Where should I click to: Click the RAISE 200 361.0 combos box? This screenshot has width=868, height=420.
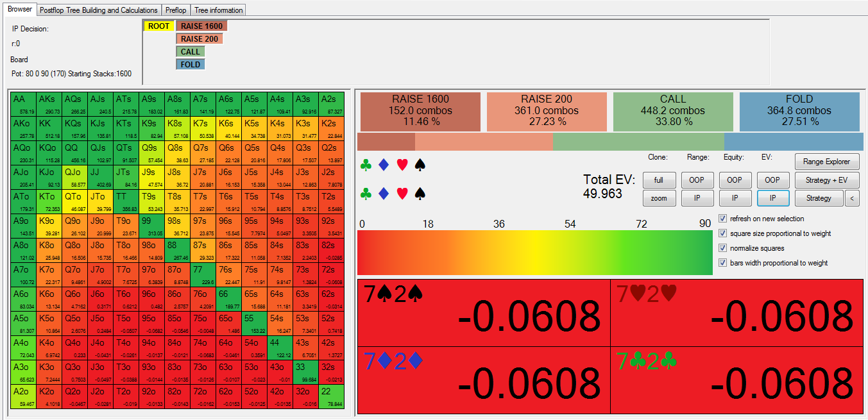click(547, 110)
